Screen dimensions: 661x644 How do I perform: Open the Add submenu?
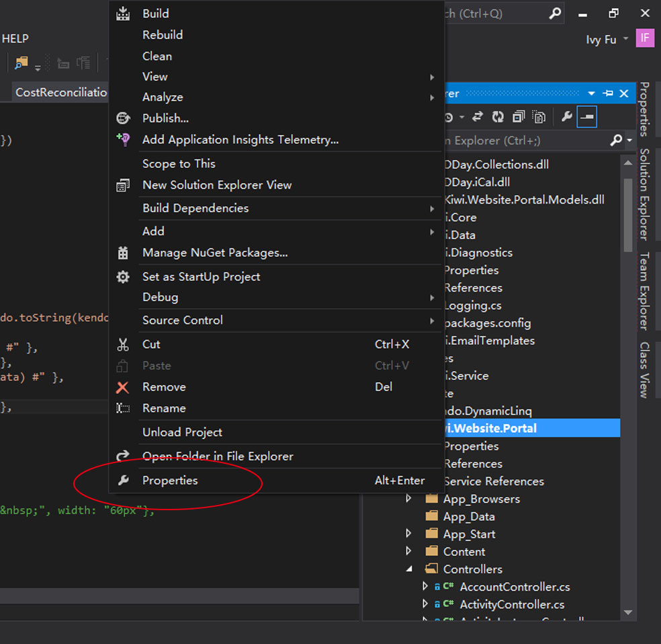point(276,231)
